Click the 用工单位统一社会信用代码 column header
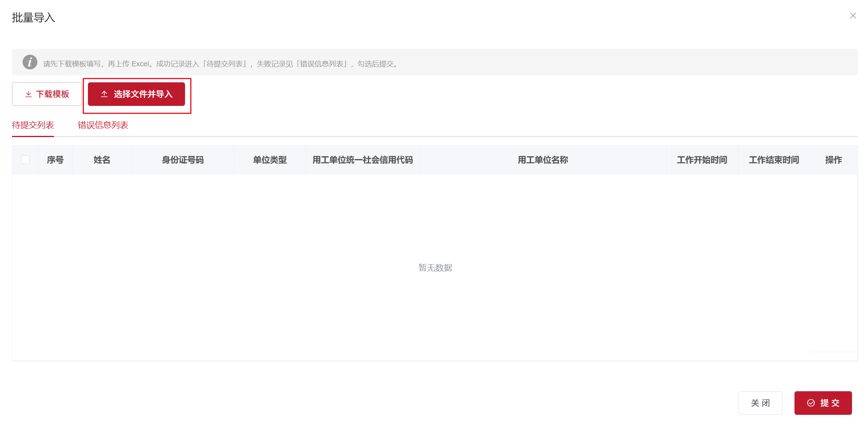This screenshot has height=432, width=868. (363, 160)
